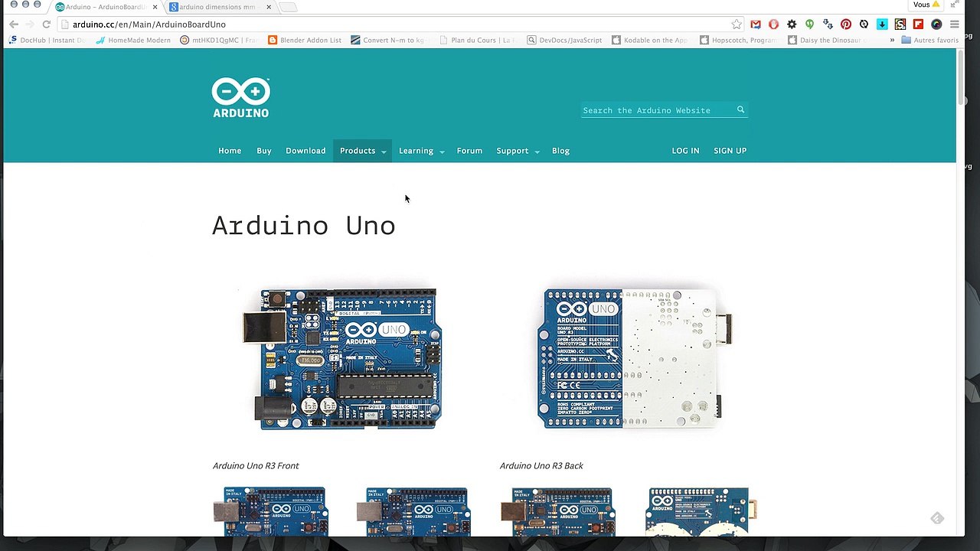Close the 'arduino dimensions mm' tab
Image resolution: width=980 pixels, height=551 pixels.
point(269,7)
